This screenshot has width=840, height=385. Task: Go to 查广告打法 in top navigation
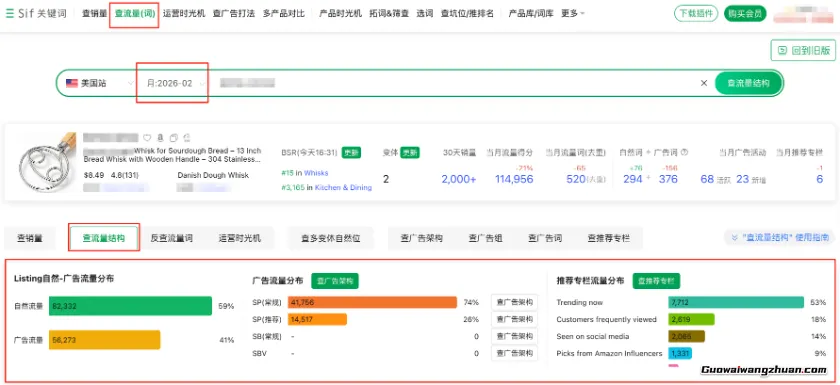[x=234, y=14]
